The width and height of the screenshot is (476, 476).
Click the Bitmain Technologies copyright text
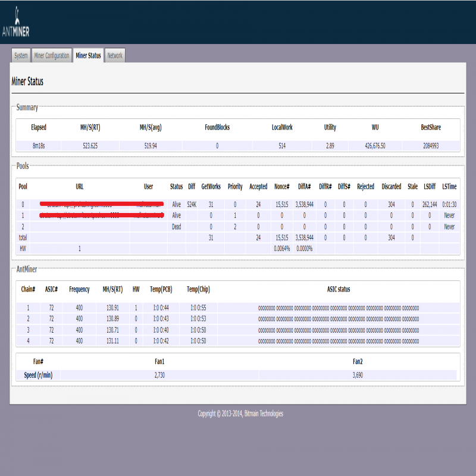click(x=240, y=414)
